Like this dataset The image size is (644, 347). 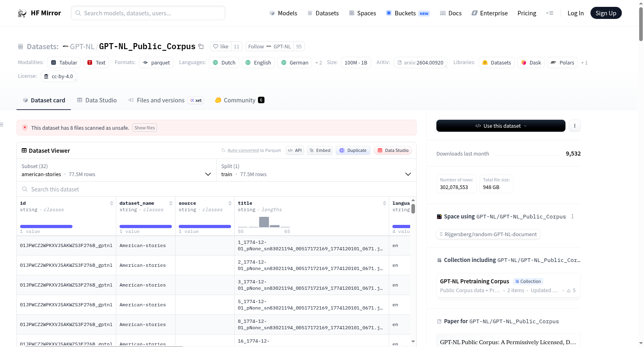[x=221, y=46]
